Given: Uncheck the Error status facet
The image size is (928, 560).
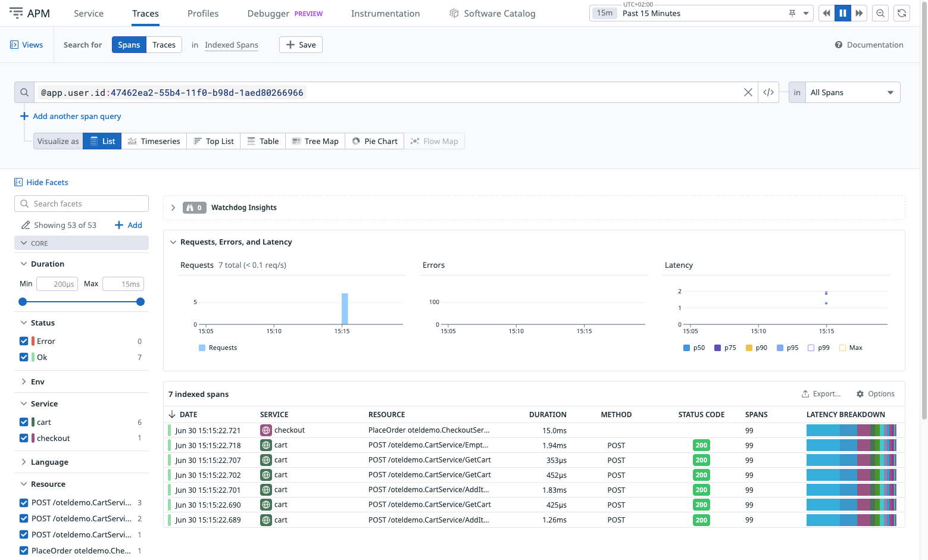Looking at the screenshot, I should click(24, 341).
